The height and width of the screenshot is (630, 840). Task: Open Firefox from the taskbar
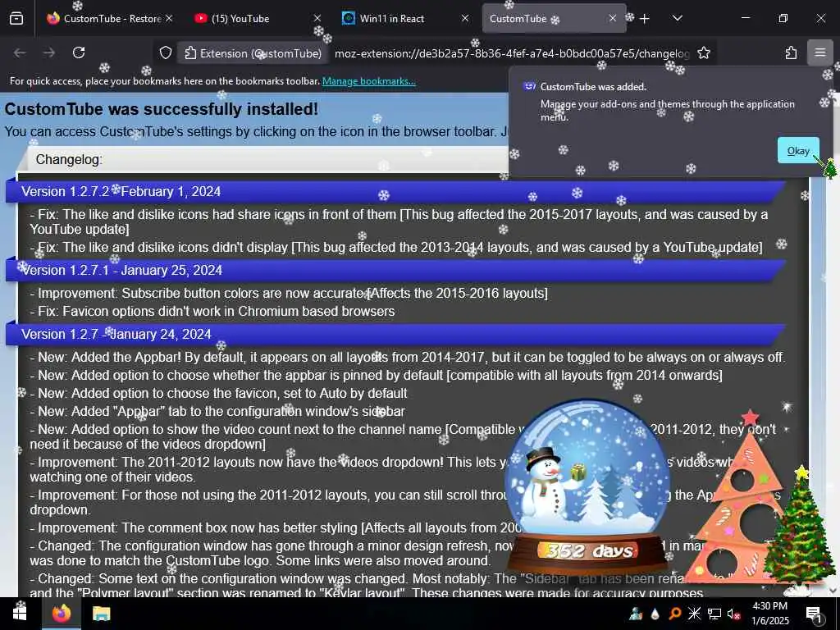pyautogui.click(x=61, y=614)
